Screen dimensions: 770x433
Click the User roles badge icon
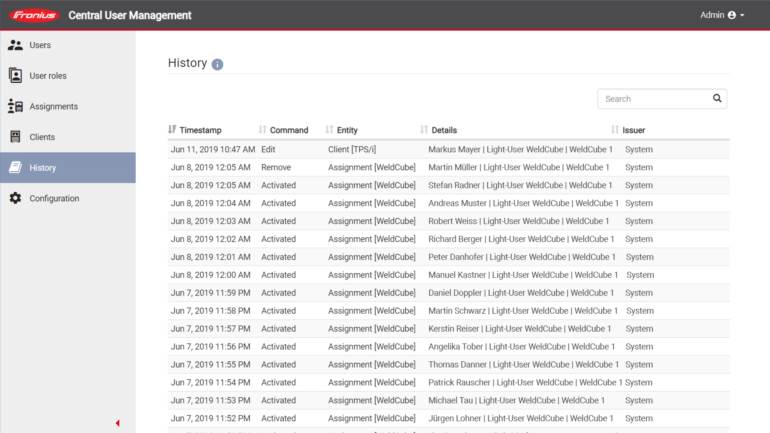coord(15,76)
